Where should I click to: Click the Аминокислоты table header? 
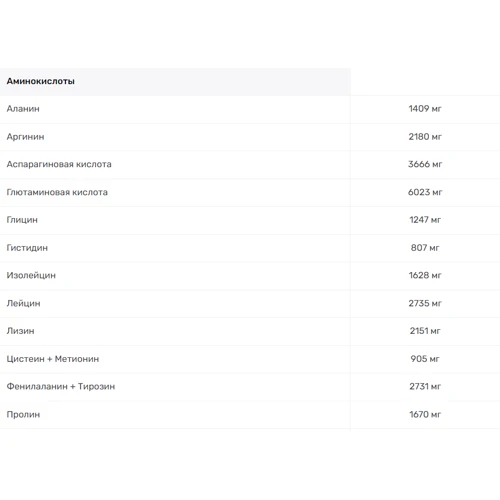pos(40,81)
